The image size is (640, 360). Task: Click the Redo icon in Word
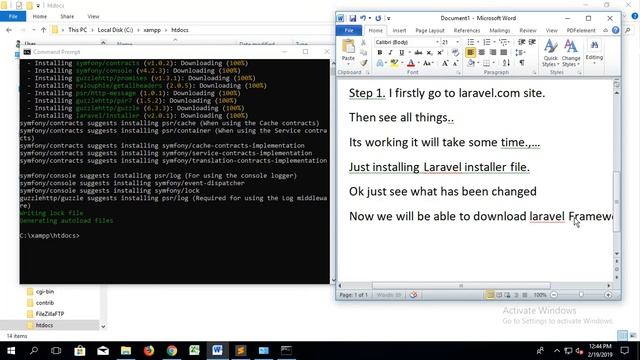point(378,18)
